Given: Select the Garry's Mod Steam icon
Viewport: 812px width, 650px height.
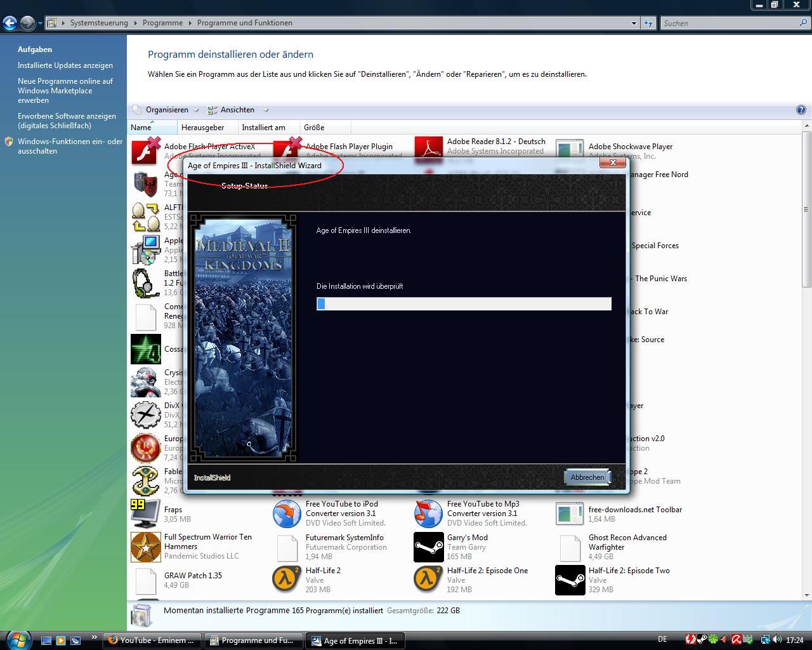Looking at the screenshot, I should (428, 547).
